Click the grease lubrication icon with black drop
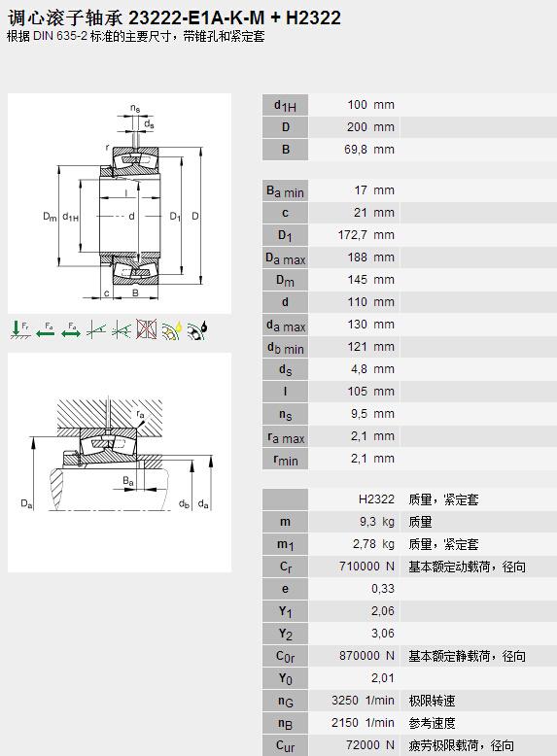Viewport: 557px width, 756px height. (x=196, y=329)
